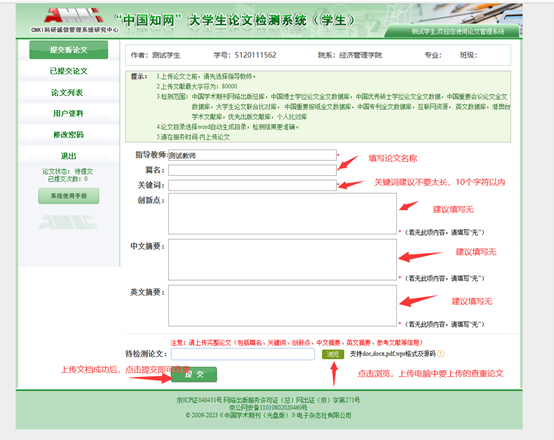Screen dimensions: 554x440
Task: Open the 系统使用手册 button
Action: point(69,196)
